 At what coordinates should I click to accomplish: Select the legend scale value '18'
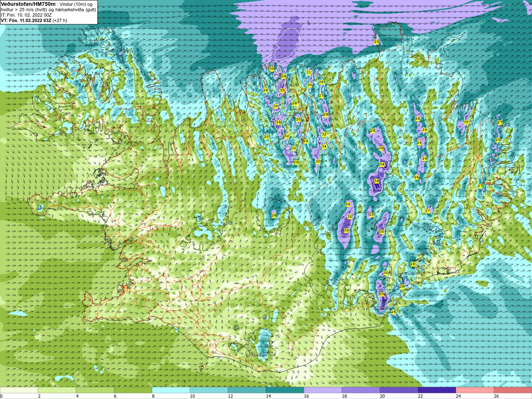tap(344, 396)
